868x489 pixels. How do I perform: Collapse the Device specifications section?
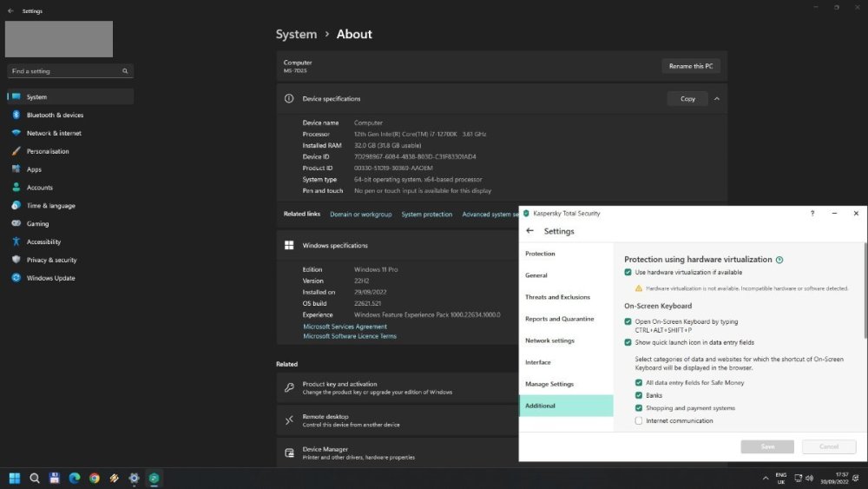[x=717, y=99]
